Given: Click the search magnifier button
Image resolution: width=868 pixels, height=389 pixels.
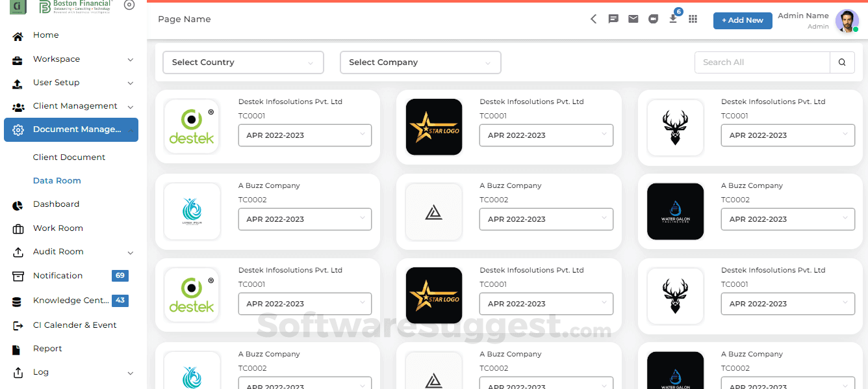Looking at the screenshot, I should [842, 62].
